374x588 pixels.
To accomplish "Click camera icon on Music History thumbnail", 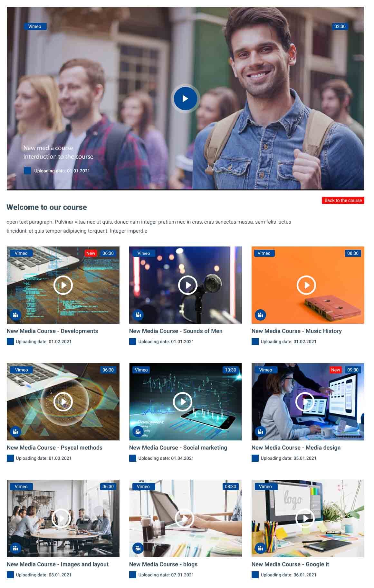I will 260,315.
